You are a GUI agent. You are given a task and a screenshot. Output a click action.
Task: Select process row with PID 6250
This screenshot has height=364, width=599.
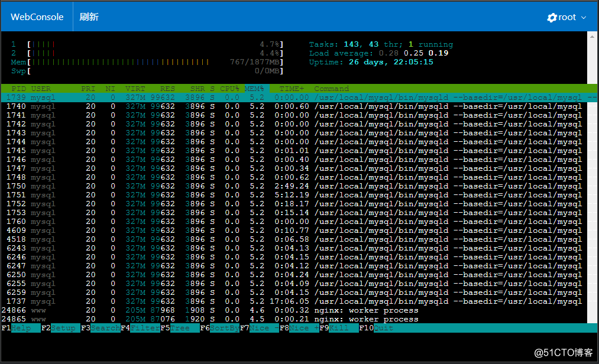294,275
